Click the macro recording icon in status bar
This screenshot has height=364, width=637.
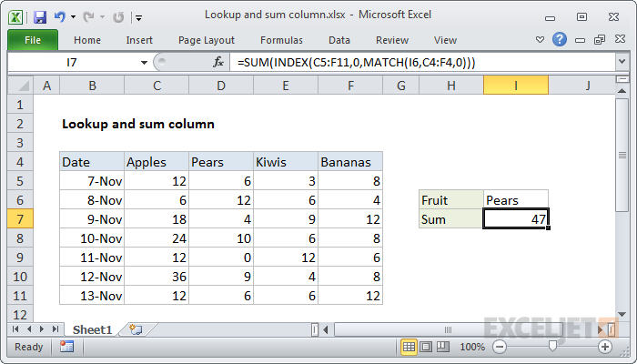pos(66,347)
